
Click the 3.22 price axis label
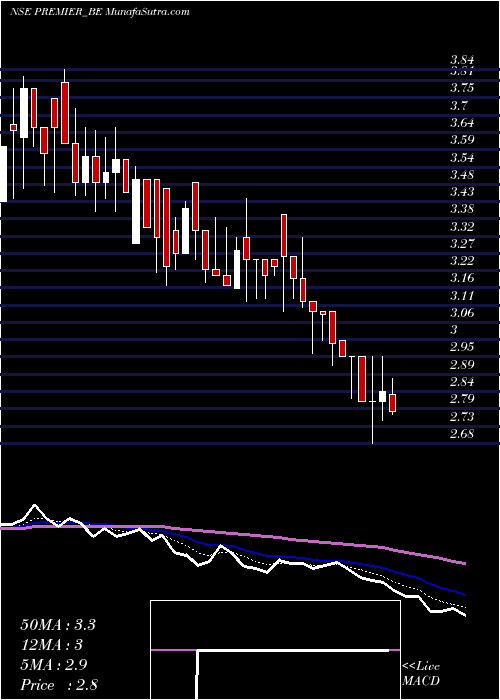pos(462,261)
